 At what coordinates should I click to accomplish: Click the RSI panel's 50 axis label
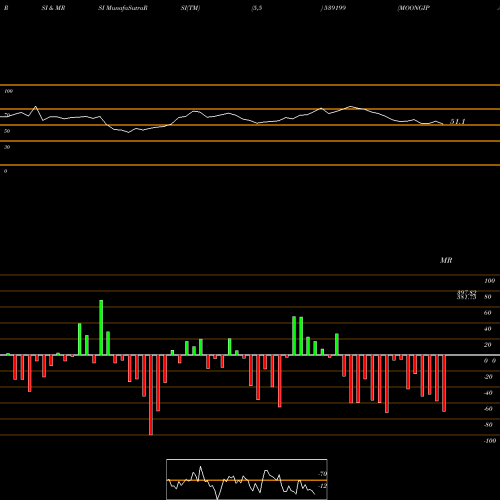7,131
